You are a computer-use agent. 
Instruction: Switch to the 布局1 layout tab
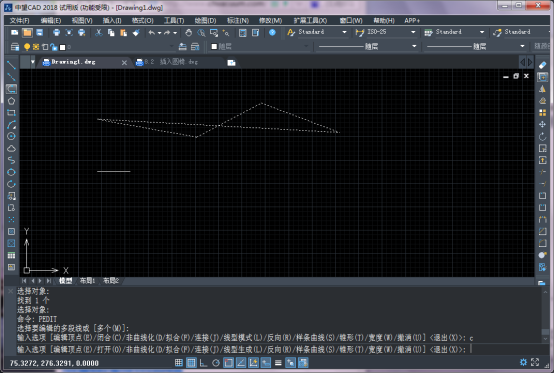(x=87, y=281)
